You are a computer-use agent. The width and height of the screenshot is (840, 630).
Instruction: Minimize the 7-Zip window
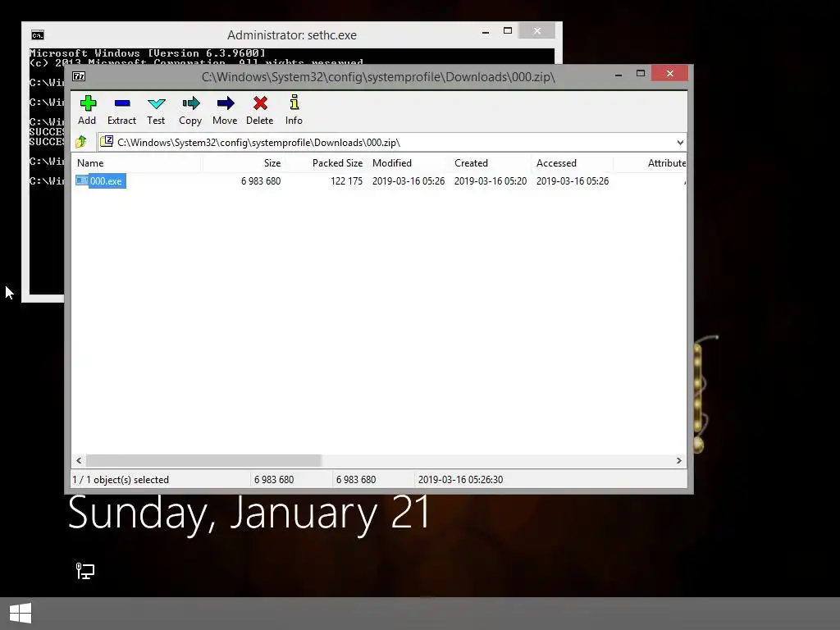(619, 74)
